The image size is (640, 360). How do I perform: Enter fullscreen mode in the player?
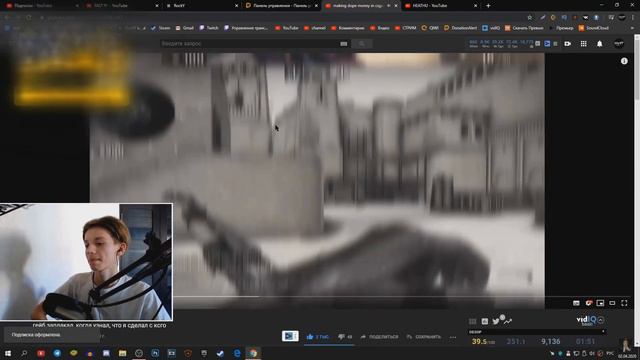[x=624, y=303]
